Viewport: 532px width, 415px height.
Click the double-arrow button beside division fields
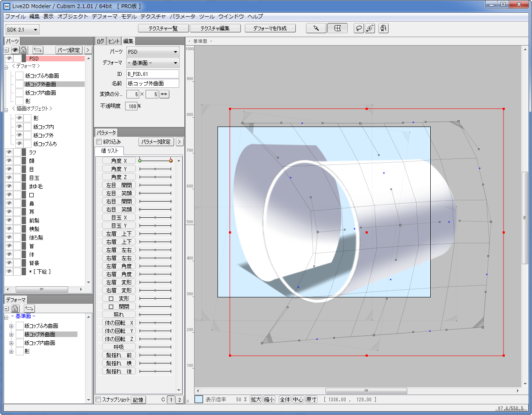click(164, 94)
